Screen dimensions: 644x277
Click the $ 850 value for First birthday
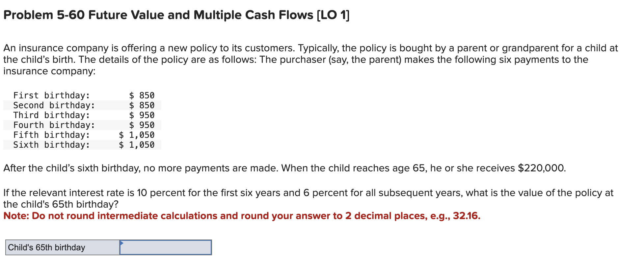[142, 95]
